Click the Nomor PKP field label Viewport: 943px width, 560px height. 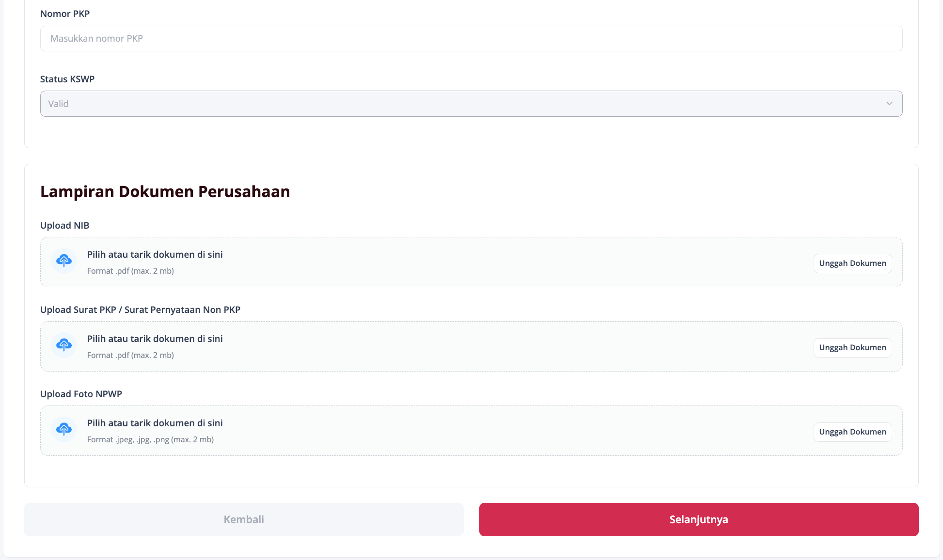tap(65, 14)
